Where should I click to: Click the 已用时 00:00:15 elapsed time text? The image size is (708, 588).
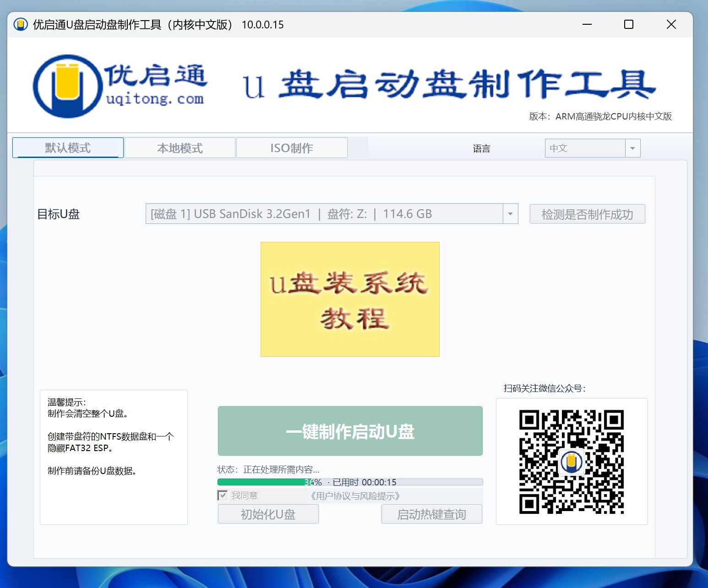(x=365, y=482)
